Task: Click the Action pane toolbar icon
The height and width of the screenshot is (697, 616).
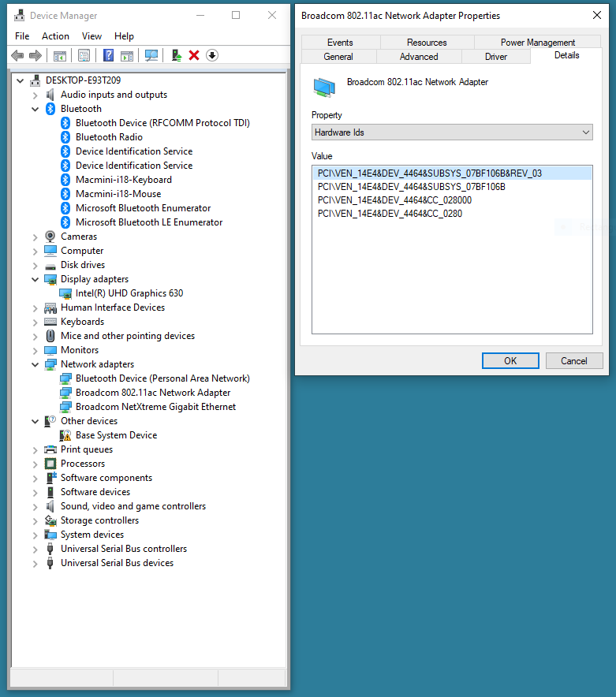Action: tap(127, 55)
